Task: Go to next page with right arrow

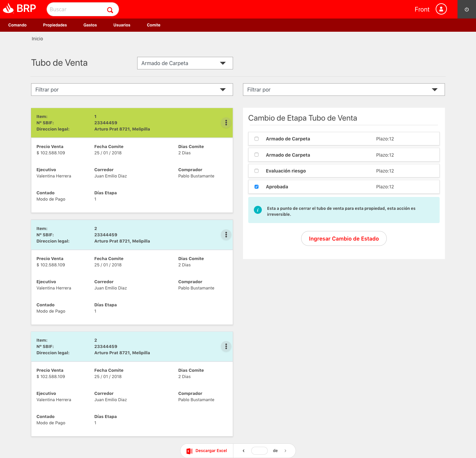Action: coord(285,451)
